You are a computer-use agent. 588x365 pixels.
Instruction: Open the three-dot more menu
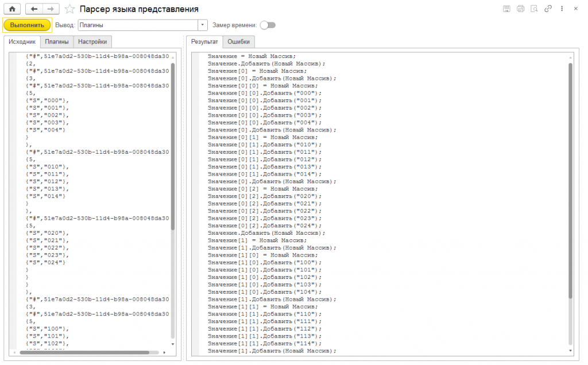coord(562,9)
